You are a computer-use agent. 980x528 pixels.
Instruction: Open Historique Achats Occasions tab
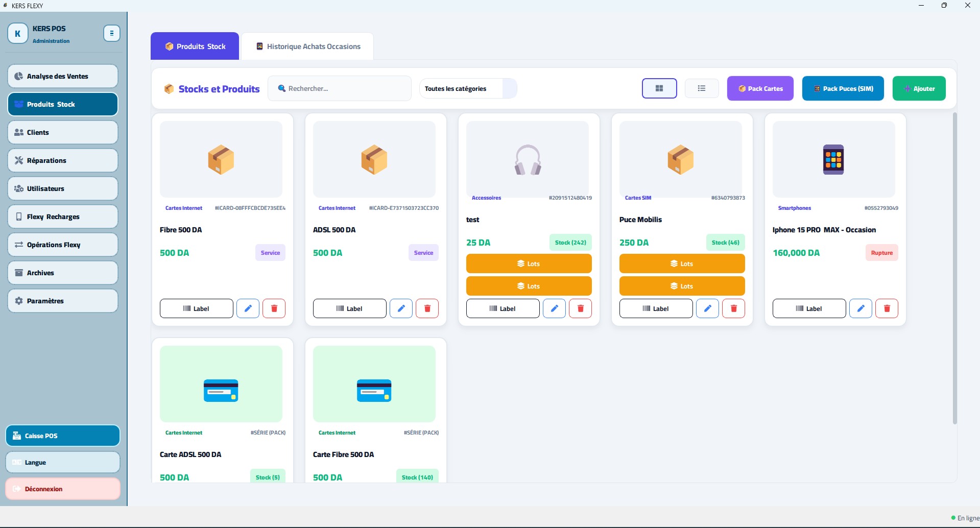(307, 46)
